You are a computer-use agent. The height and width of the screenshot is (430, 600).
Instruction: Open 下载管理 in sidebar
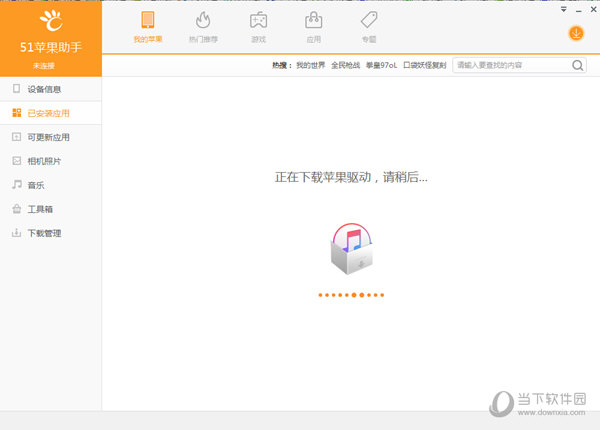click(x=51, y=233)
